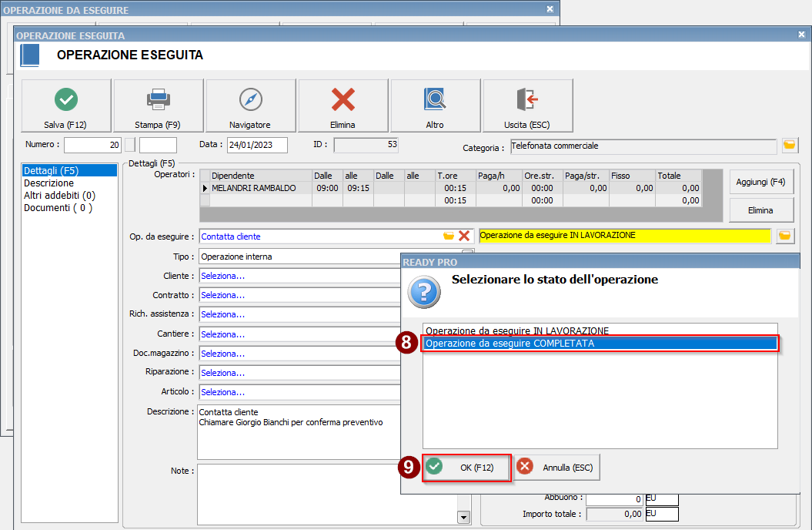
Task: Open the Altro search options
Action: tap(435, 106)
